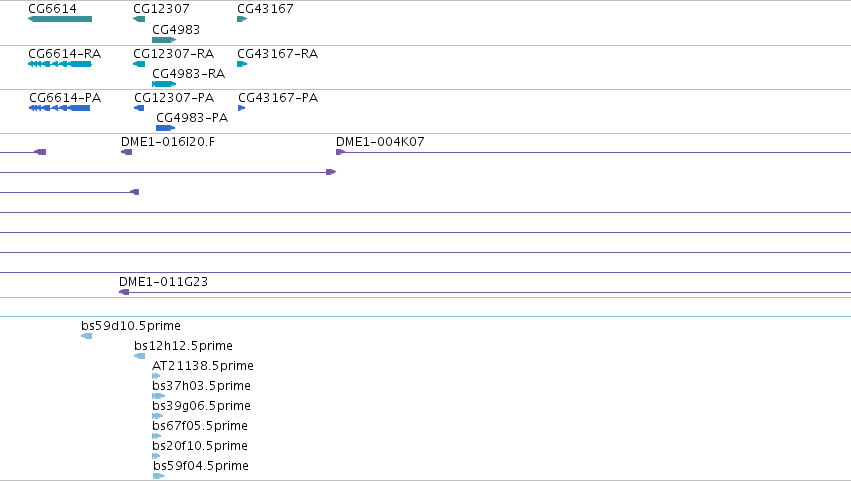Click the CG12307 gene label
The height and width of the screenshot is (481, 851).
tap(161, 9)
